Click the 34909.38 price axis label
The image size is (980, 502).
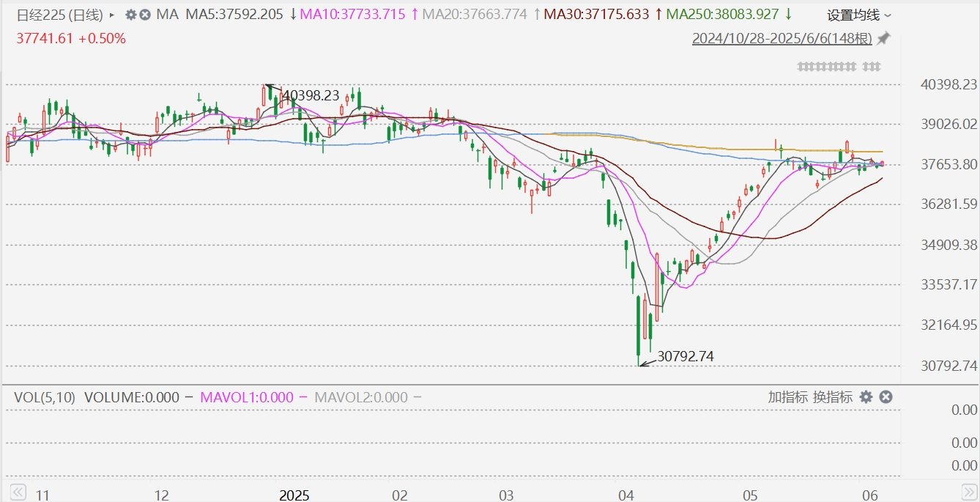pyautogui.click(x=949, y=244)
